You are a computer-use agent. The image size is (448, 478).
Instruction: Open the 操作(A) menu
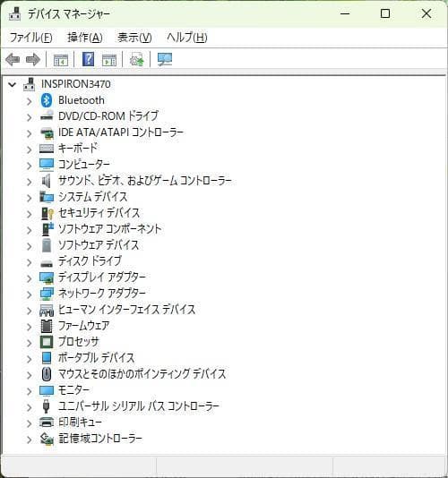pos(85,38)
